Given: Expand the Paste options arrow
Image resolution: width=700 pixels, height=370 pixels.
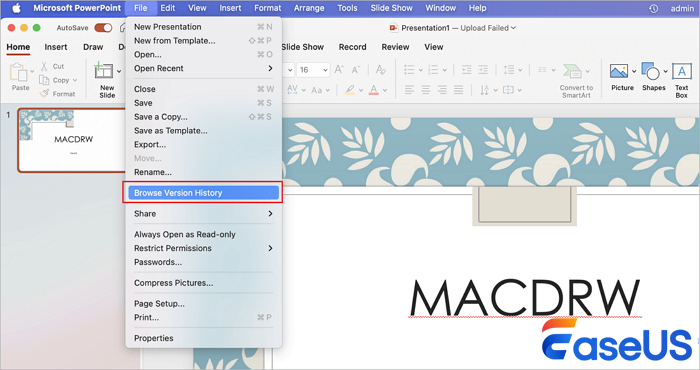Looking at the screenshot, I should 32,71.
